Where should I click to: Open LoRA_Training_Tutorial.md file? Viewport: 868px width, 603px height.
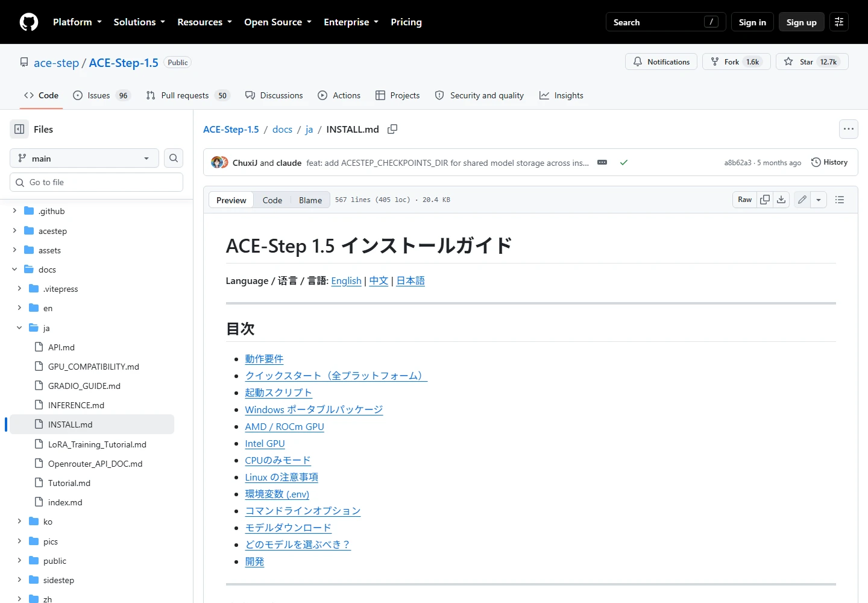coord(97,444)
